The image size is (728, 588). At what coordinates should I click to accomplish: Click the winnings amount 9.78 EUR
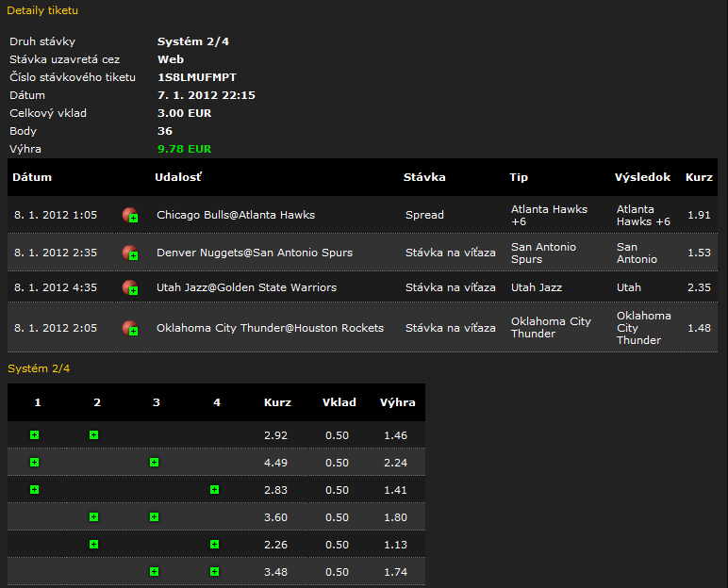point(184,149)
